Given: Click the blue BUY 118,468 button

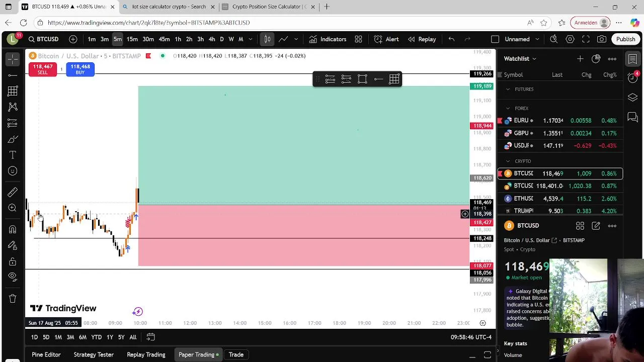Looking at the screenshot, I should click(80, 69).
